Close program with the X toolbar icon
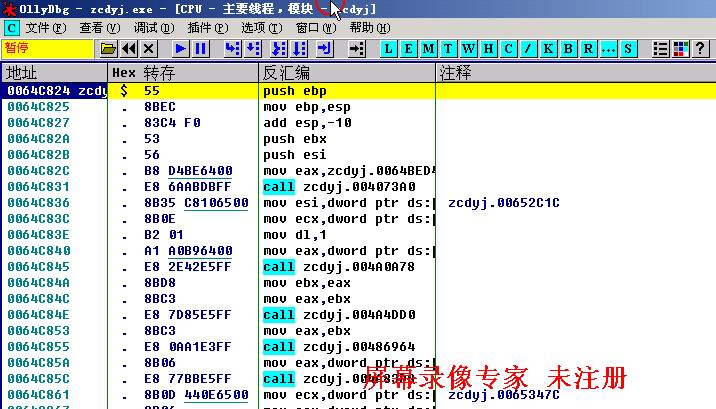This screenshot has width=716, height=409. tap(149, 48)
